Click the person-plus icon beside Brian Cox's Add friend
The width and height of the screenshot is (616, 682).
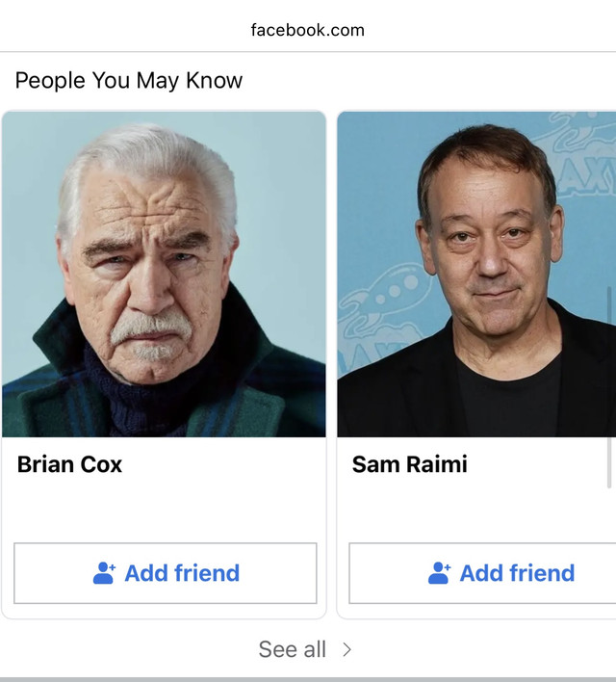click(x=104, y=573)
